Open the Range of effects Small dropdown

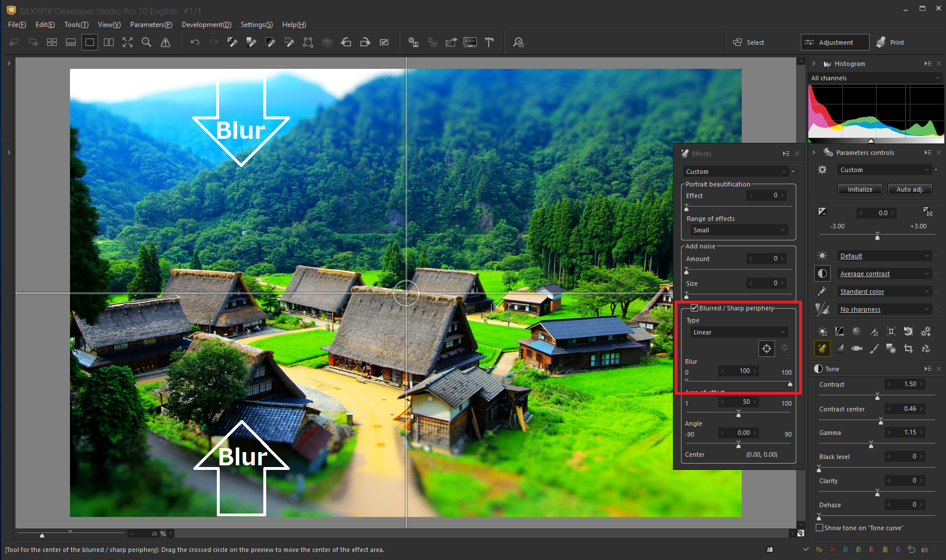pyautogui.click(x=739, y=230)
